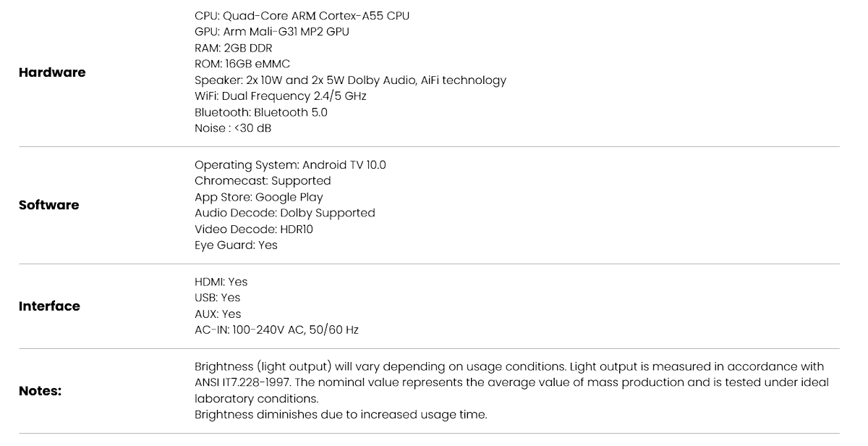Click the ROM 16GB eMMC specification
The image size is (868, 446).
(x=242, y=64)
